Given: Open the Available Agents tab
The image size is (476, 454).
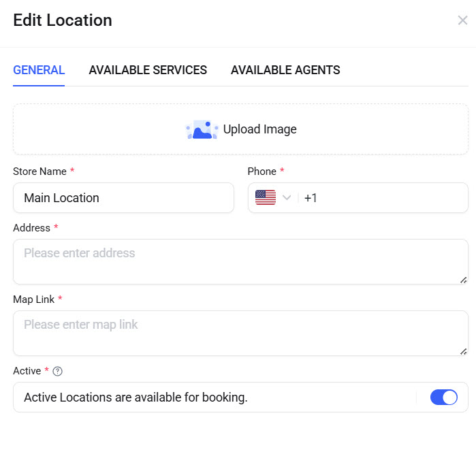Looking at the screenshot, I should [x=285, y=70].
